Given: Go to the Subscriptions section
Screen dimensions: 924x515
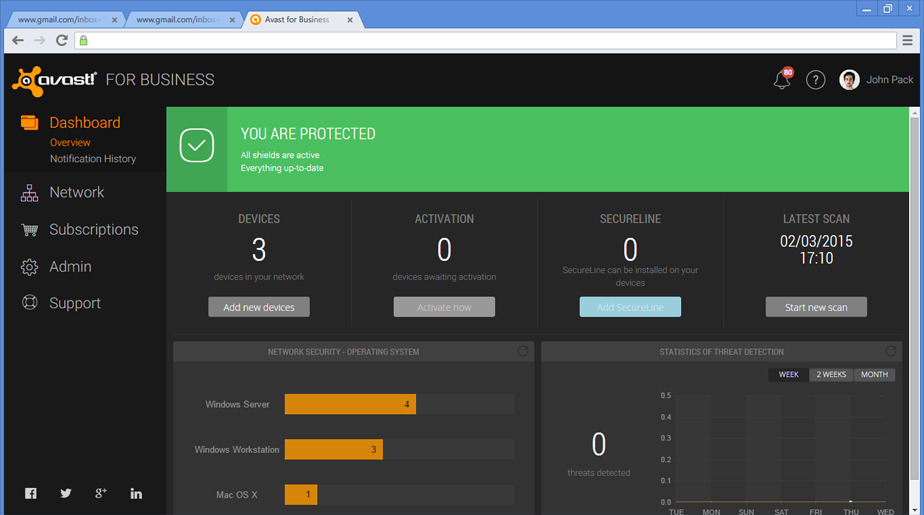Looking at the screenshot, I should [x=94, y=229].
